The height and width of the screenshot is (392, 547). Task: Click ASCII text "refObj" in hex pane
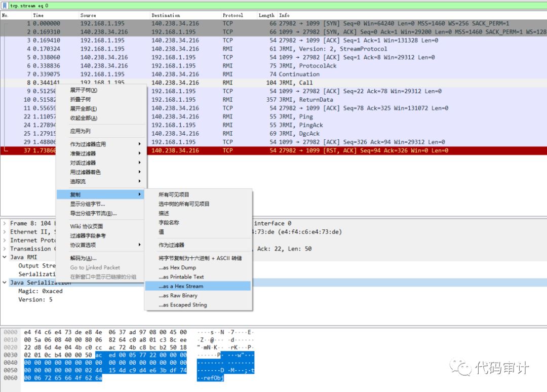pyautogui.click(x=213, y=378)
